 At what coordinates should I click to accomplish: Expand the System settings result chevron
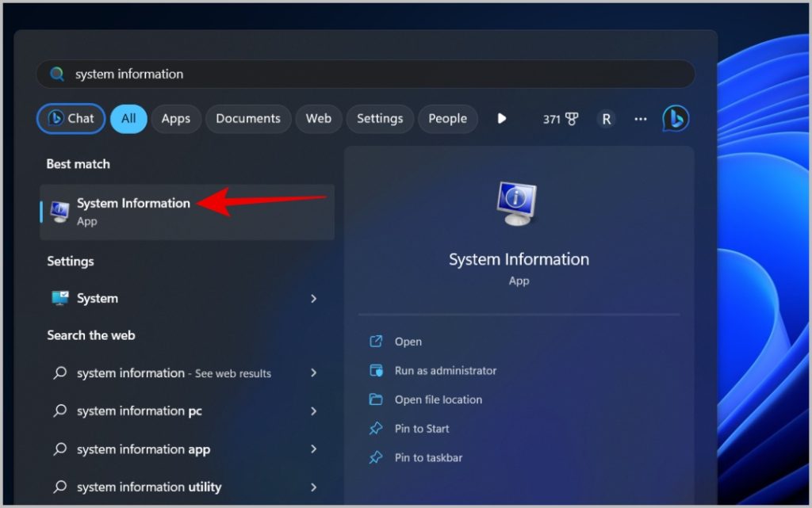[314, 299]
